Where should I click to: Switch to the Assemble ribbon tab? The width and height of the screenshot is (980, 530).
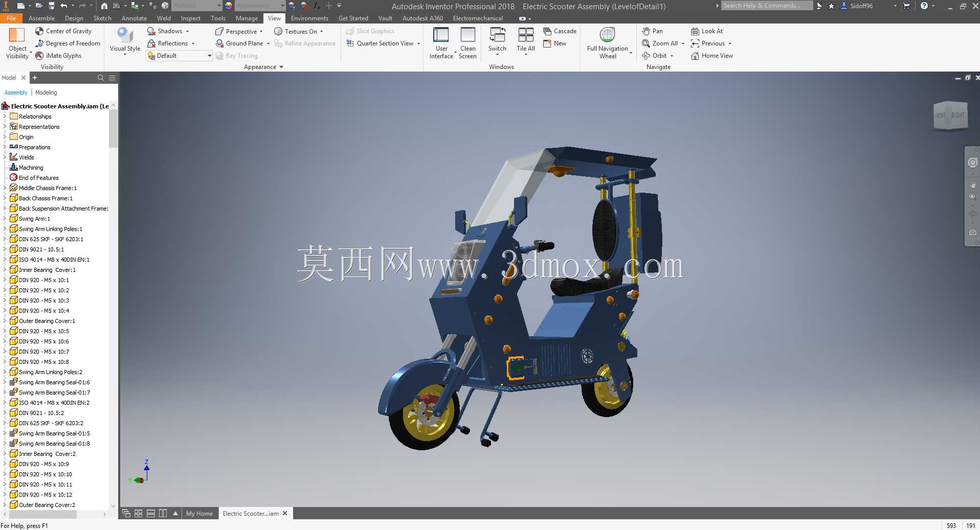click(41, 18)
